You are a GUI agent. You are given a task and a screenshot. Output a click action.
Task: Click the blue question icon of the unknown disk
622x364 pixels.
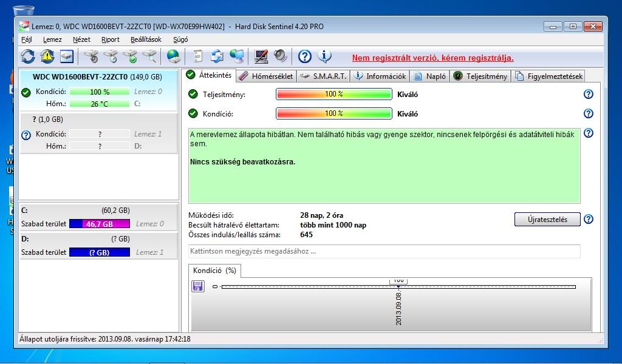[x=26, y=135]
